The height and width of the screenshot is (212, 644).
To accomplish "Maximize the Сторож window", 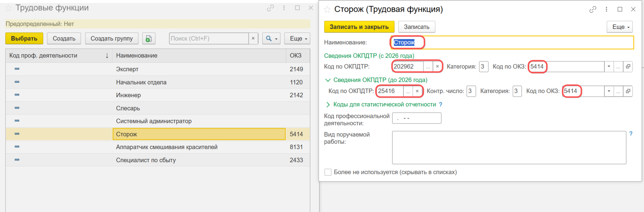I will (x=620, y=9).
